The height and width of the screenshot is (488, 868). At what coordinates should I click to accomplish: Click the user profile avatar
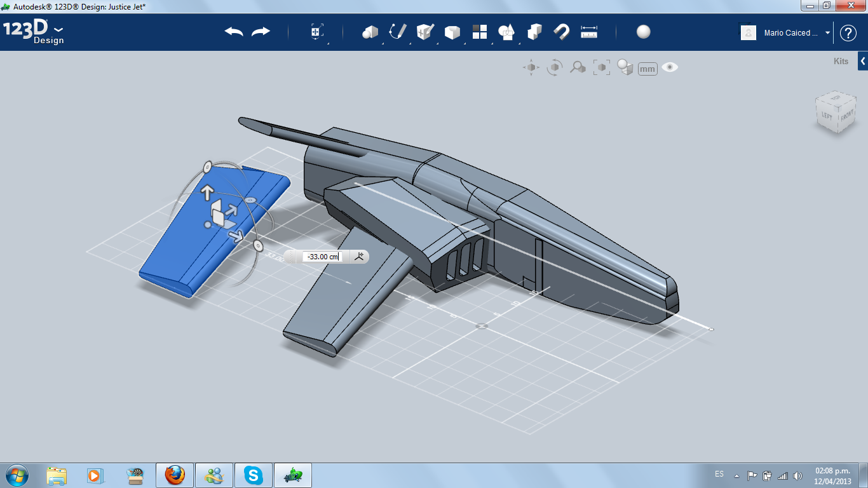pyautogui.click(x=749, y=33)
